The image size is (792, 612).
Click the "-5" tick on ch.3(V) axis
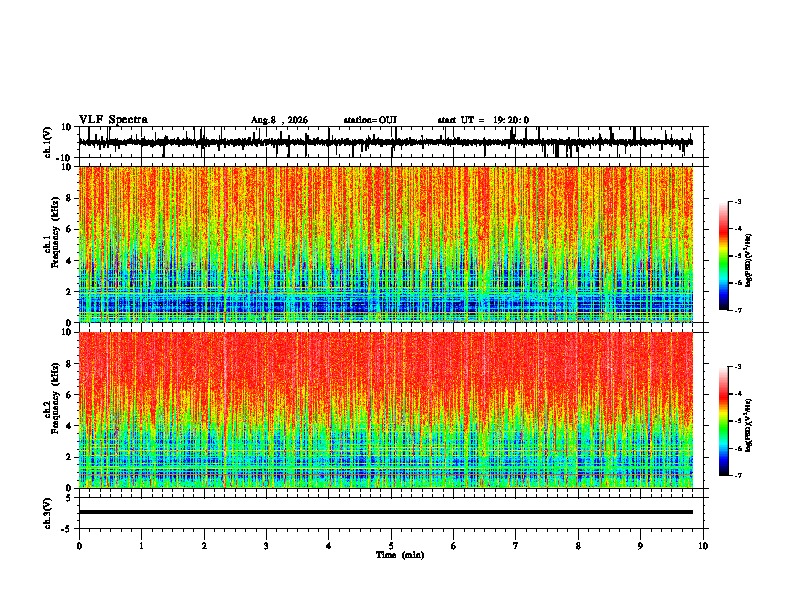(x=67, y=529)
